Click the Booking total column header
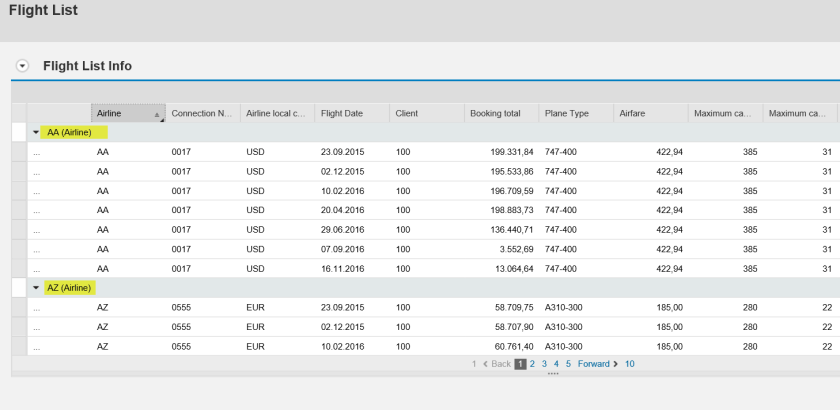 tap(495, 114)
